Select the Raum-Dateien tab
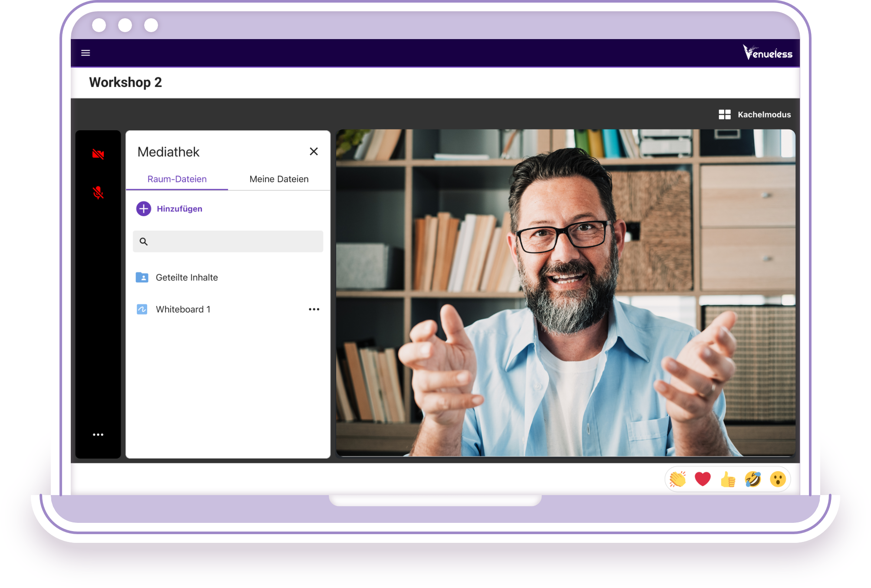Image resolution: width=871 pixels, height=588 pixels. coord(177,179)
